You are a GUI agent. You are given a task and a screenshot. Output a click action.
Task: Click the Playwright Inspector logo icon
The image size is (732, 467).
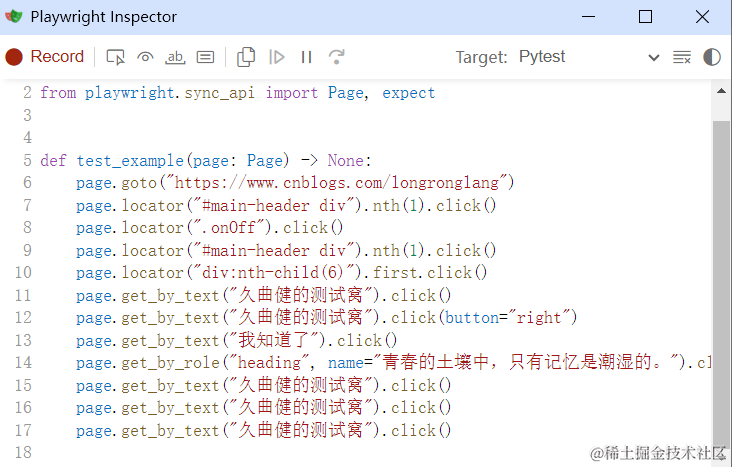tap(14, 17)
